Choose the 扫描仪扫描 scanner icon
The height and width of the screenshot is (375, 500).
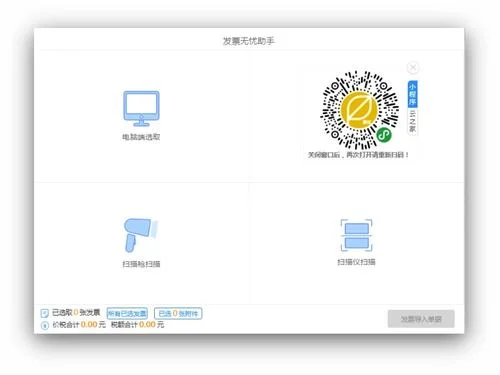pyautogui.click(x=356, y=235)
